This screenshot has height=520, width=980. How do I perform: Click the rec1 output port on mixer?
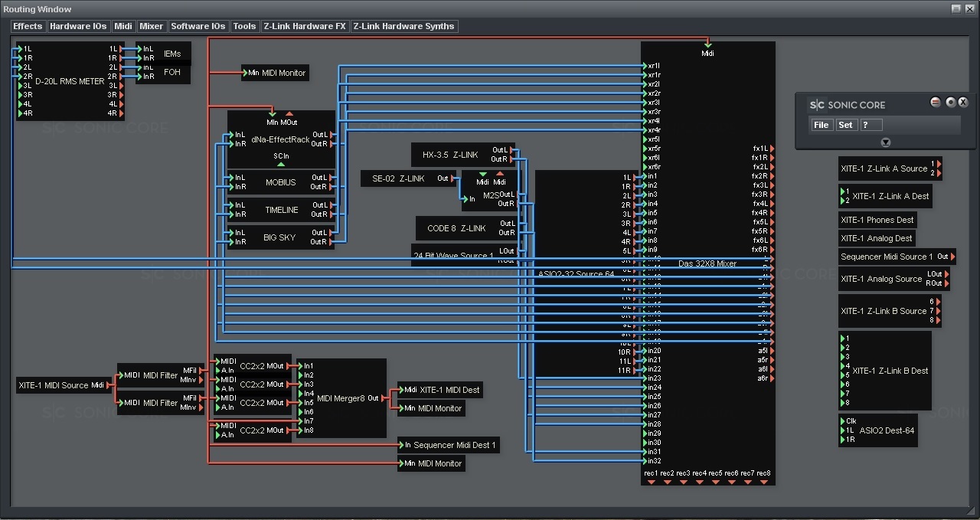pyautogui.click(x=651, y=481)
